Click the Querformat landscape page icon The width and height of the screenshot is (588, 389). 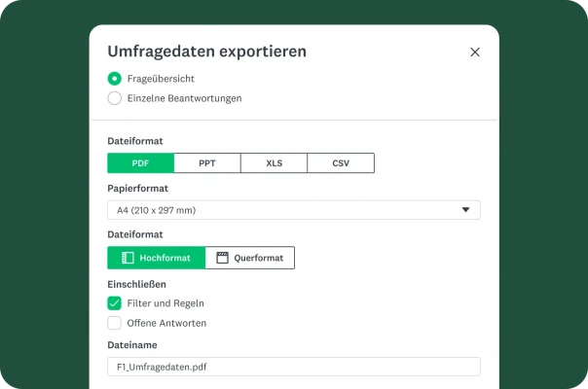(x=222, y=258)
